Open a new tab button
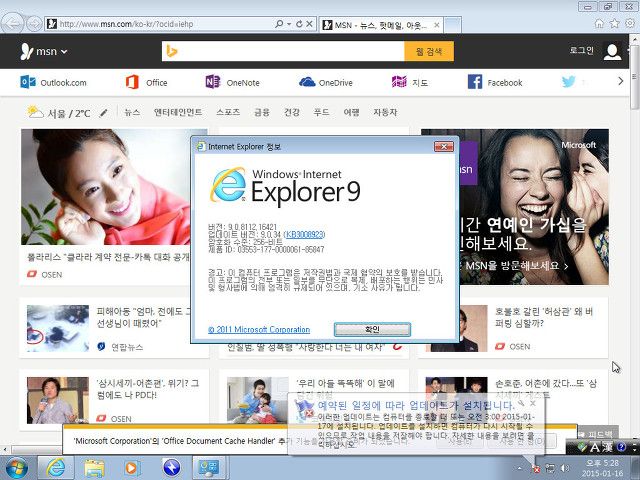The height and width of the screenshot is (480, 640). click(453, 25)
